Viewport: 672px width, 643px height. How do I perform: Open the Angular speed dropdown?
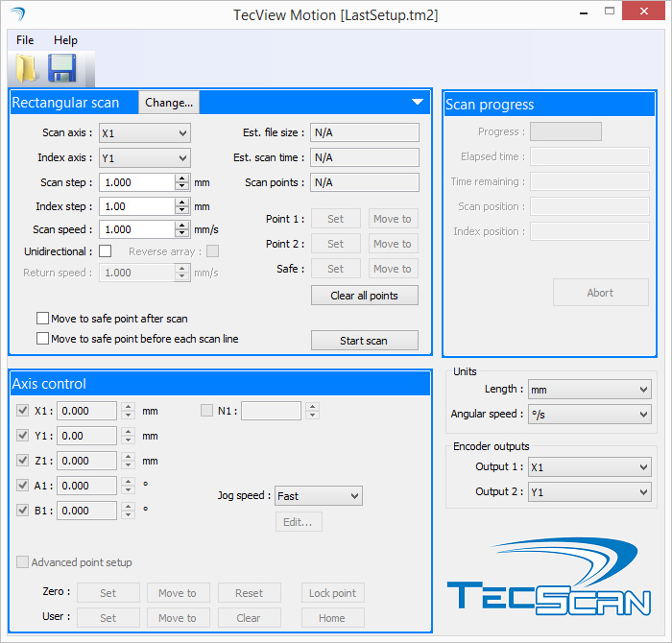(589, 415)
